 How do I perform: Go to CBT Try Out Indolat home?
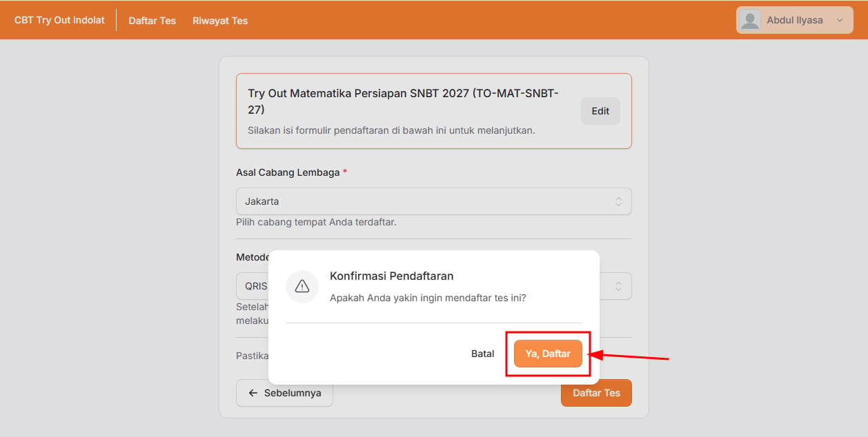tap(59, 20)
